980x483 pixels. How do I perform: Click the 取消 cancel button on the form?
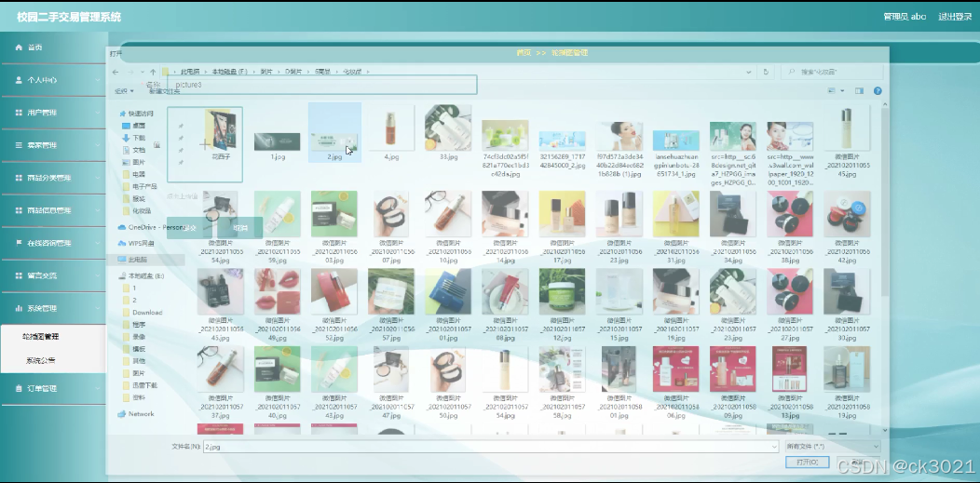pyautogui.click(x=240, y=228)
